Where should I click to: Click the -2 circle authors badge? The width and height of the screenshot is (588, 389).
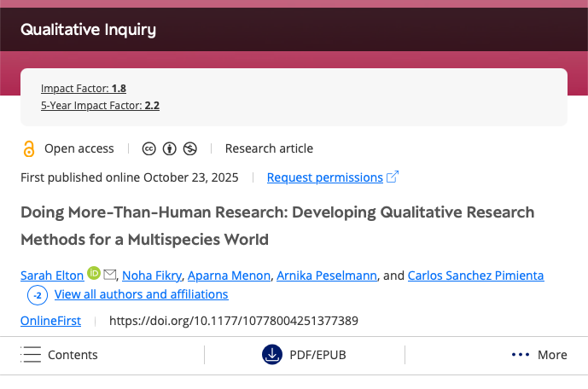(38, 295)
